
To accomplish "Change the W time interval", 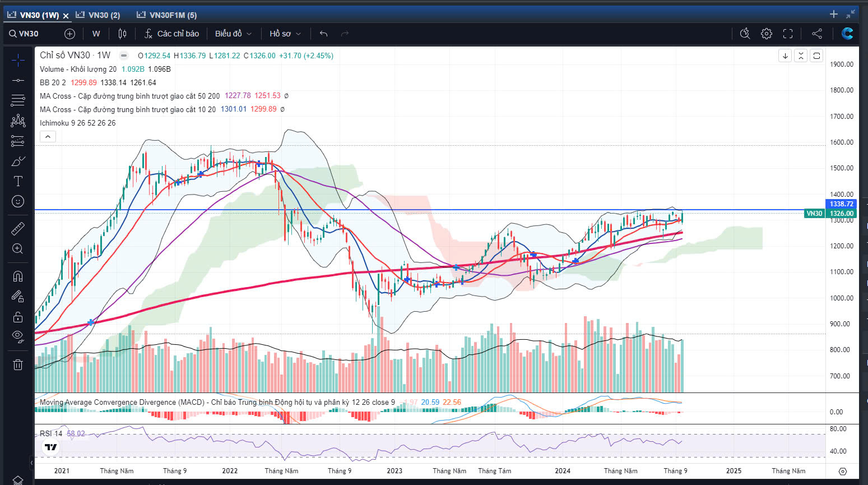I will click(96, 34).
